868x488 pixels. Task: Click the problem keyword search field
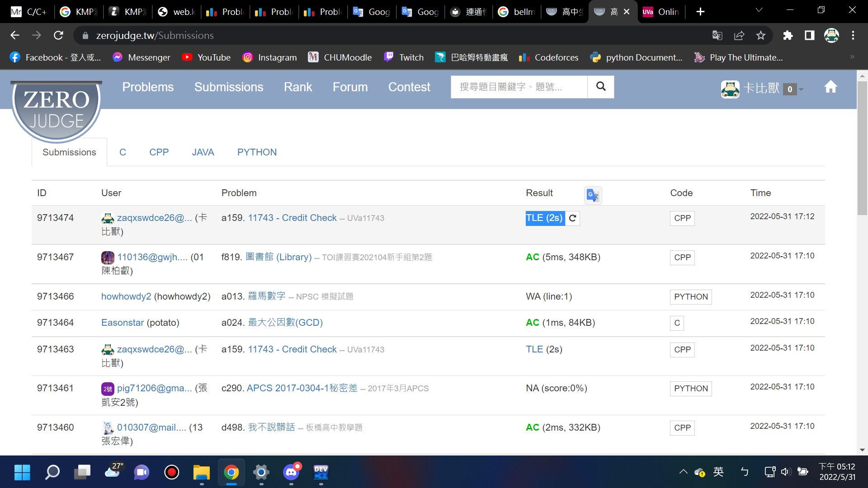(519, 87)
